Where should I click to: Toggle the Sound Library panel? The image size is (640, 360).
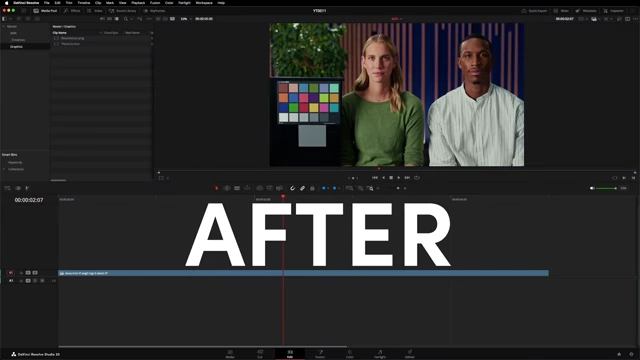[x=122, y=11]
